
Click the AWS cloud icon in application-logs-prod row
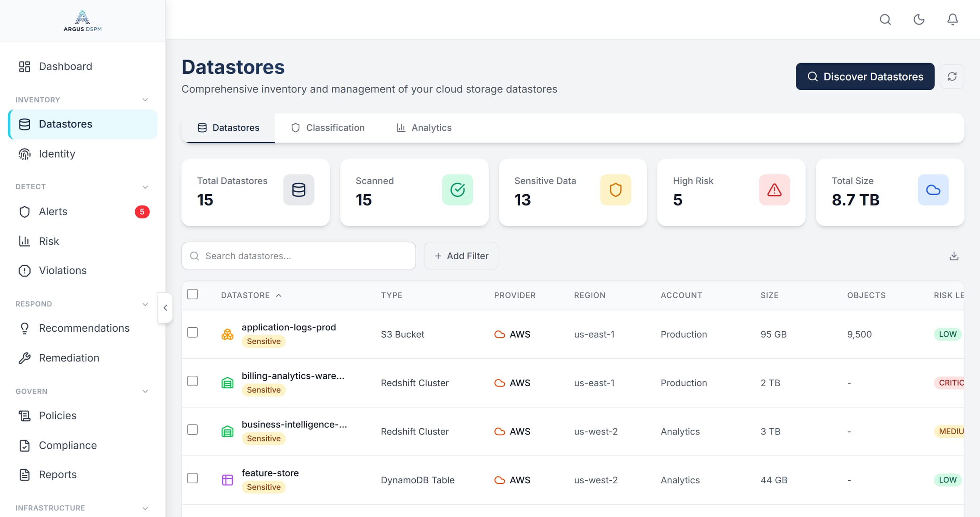[500, 334]
